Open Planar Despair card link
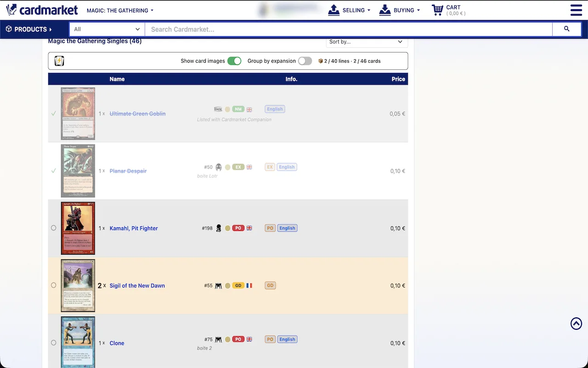588x368 pixels. click(128, 171)
